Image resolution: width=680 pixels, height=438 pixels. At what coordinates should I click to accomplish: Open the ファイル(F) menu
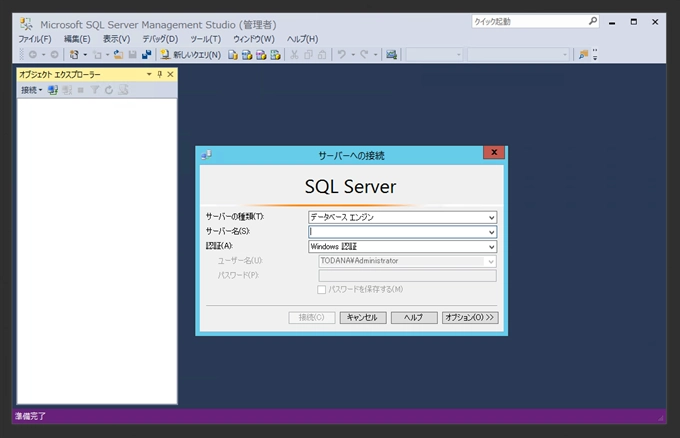pyautogui.click(x=35, y=39)
